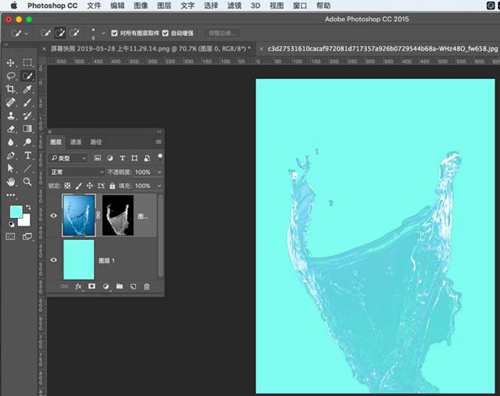Open the layer filter type dropdown
The image size is (500, 396).
click(x=68, y=158)
